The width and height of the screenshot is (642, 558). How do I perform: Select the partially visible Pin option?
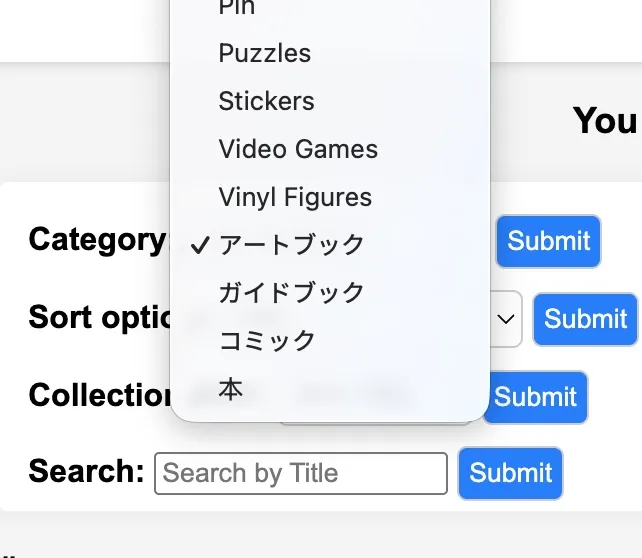tap(237, 8)
